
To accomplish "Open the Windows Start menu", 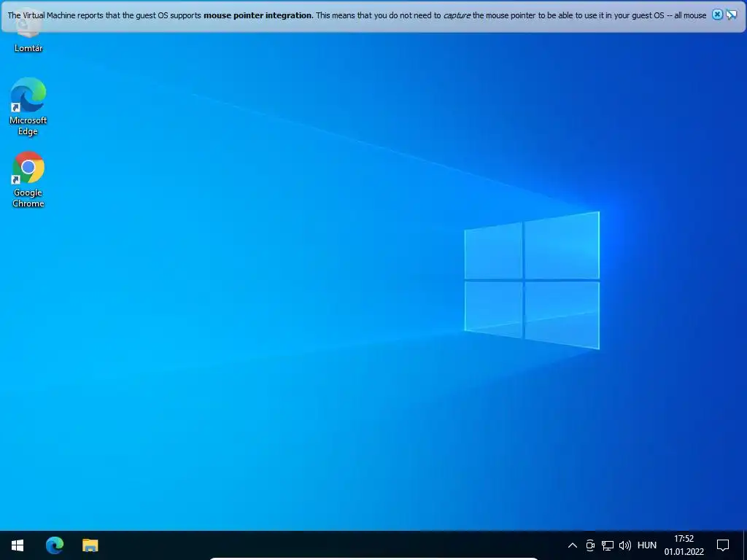I will [x=18, y=545].
